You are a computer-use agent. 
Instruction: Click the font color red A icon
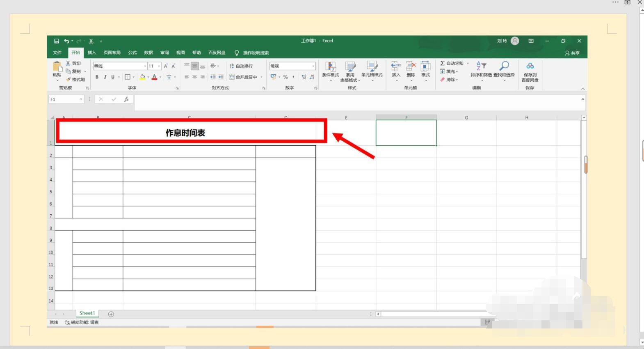point(154,77)
